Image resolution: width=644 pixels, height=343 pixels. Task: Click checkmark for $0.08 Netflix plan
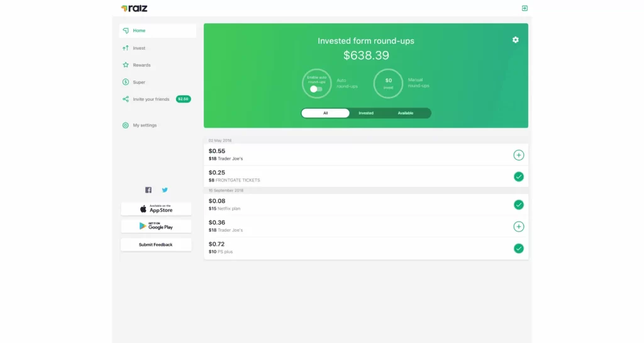519,205
